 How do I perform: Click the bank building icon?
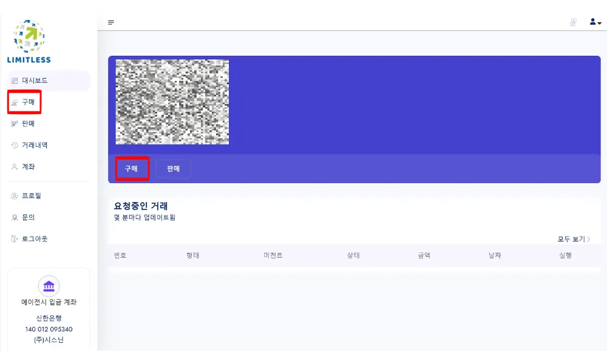point(49,286)
